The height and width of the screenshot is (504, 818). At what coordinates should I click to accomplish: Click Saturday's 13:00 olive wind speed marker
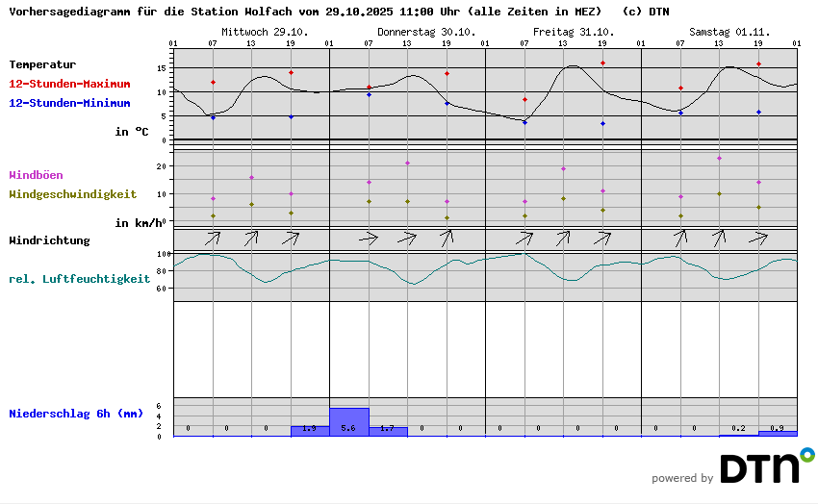click(x=719, y=193)
